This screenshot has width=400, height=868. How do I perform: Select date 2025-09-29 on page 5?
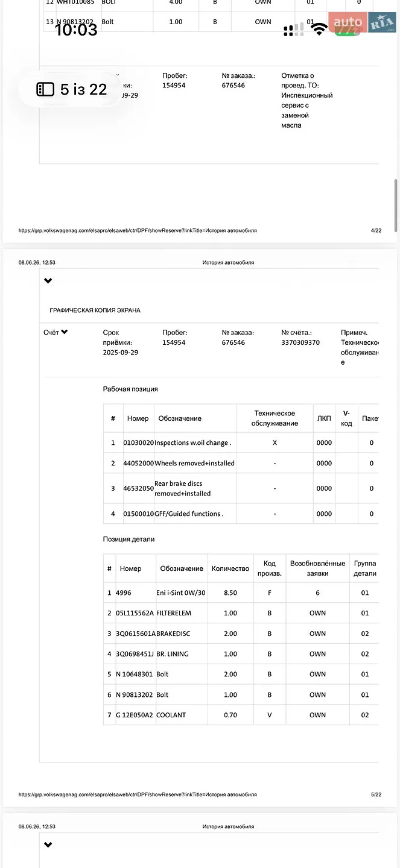[x=121, y=353]
